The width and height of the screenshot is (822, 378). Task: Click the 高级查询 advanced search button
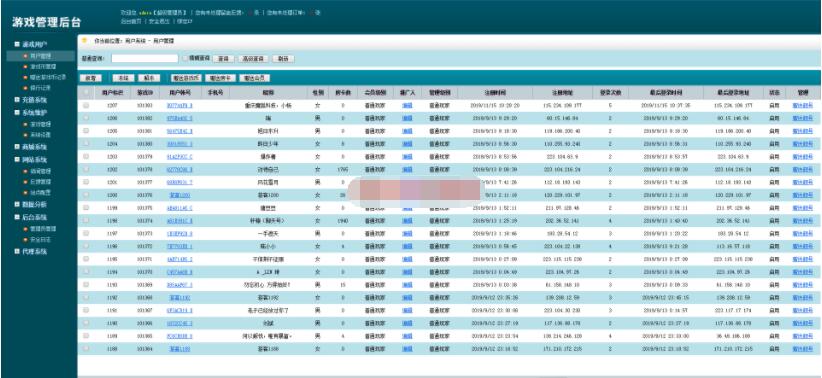(254, 59)
